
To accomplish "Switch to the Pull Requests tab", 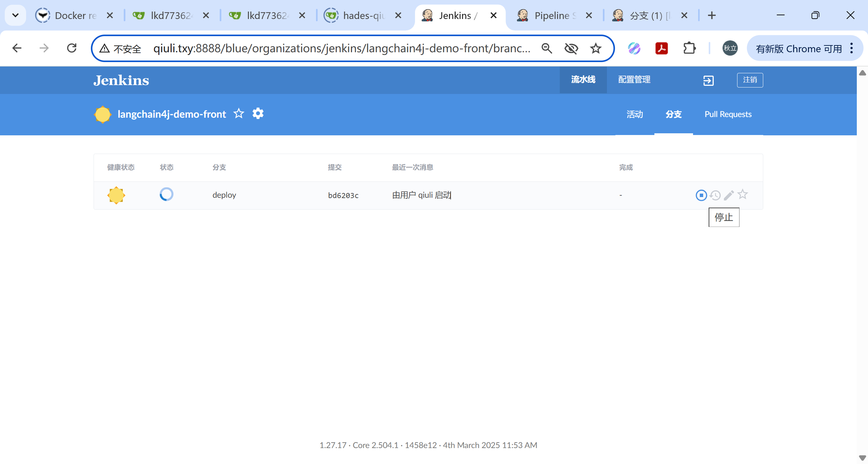I will [x=728, y=114].
